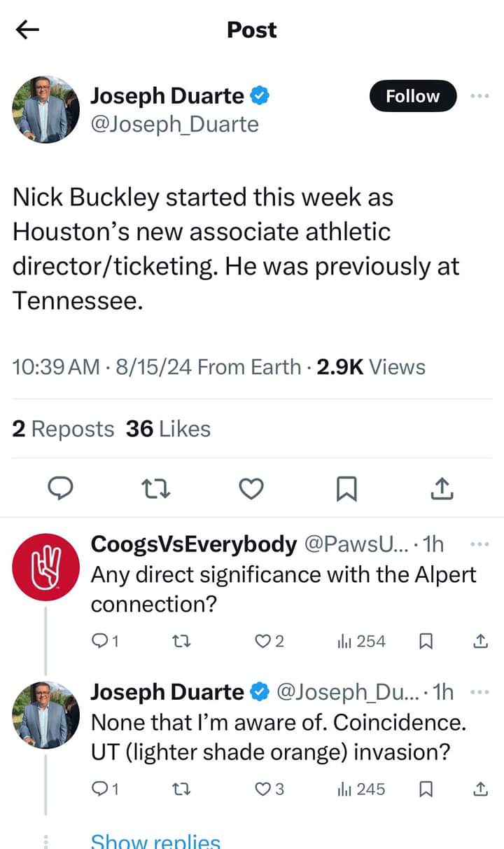
Task: View the 36 Likes list
Action: [x=168, y=429]
